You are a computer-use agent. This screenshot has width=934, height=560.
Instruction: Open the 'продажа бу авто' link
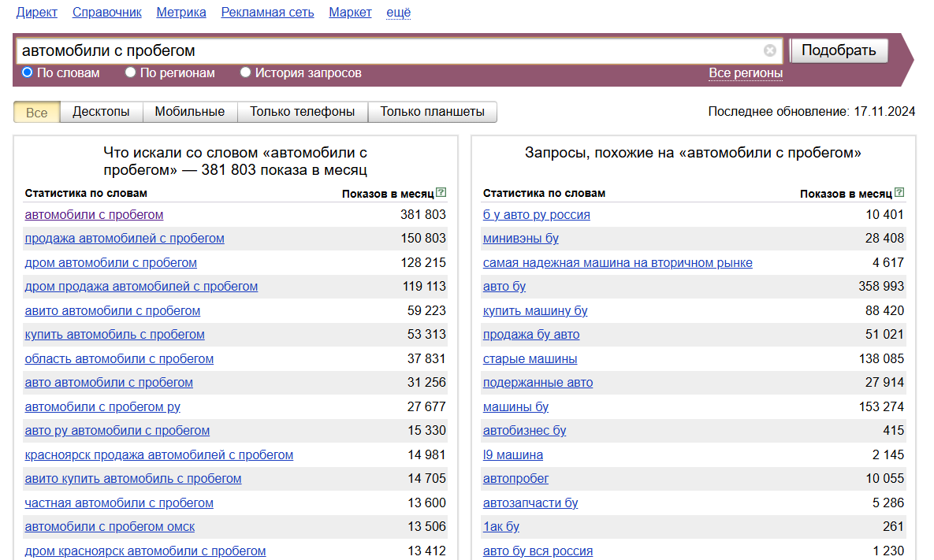pyautogui.click(x=531, y=335)
